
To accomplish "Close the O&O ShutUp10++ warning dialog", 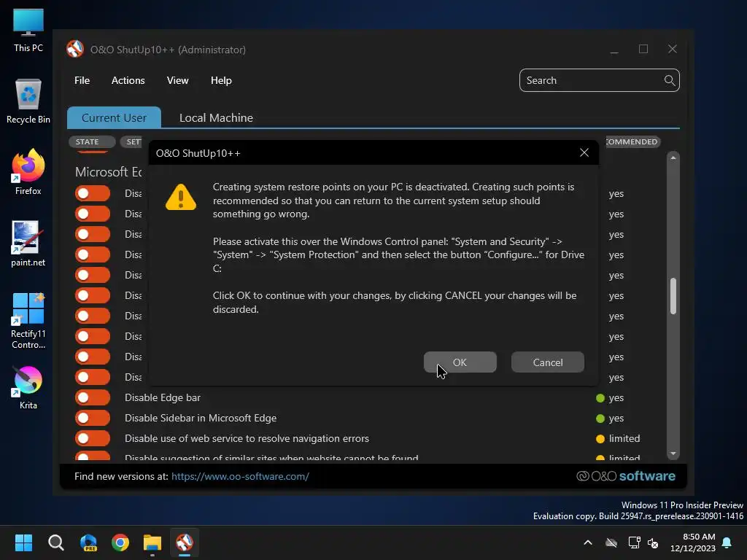I will (x=584, y=153).
